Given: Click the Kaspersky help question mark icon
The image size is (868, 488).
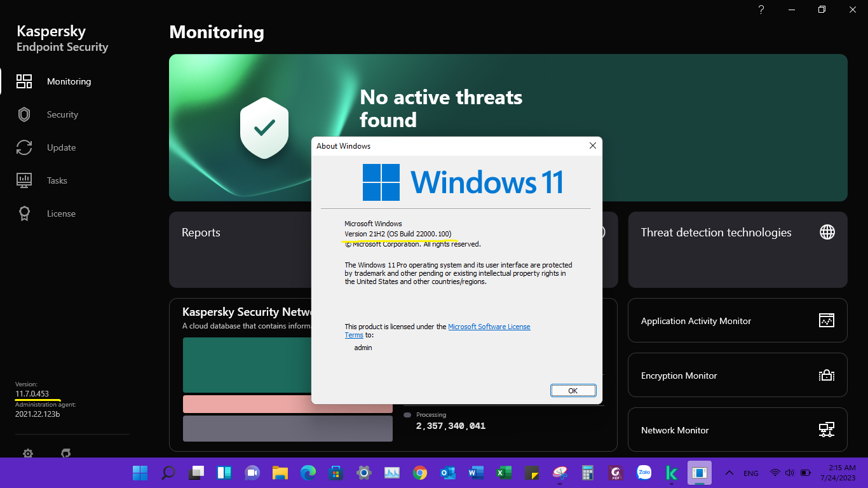Looking at the screenshot, I should 761,10.
